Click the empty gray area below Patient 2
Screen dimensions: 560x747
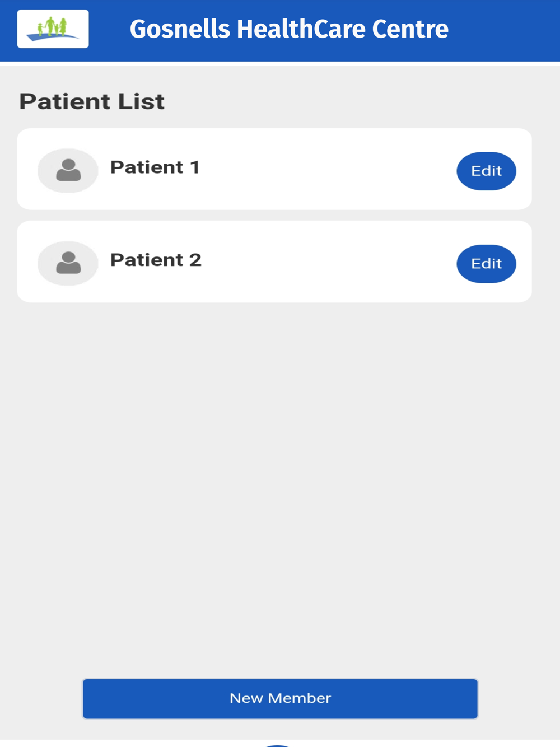(x=280, y=487)
